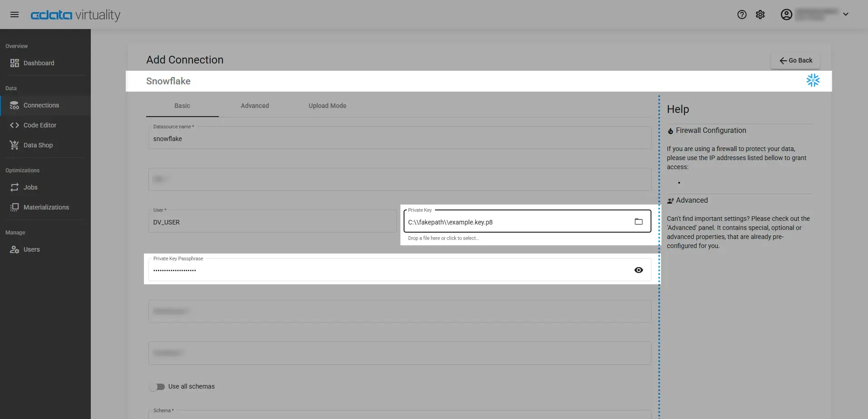868x419 pixels.
Task: Click the User input field
Action: point(272,221)
